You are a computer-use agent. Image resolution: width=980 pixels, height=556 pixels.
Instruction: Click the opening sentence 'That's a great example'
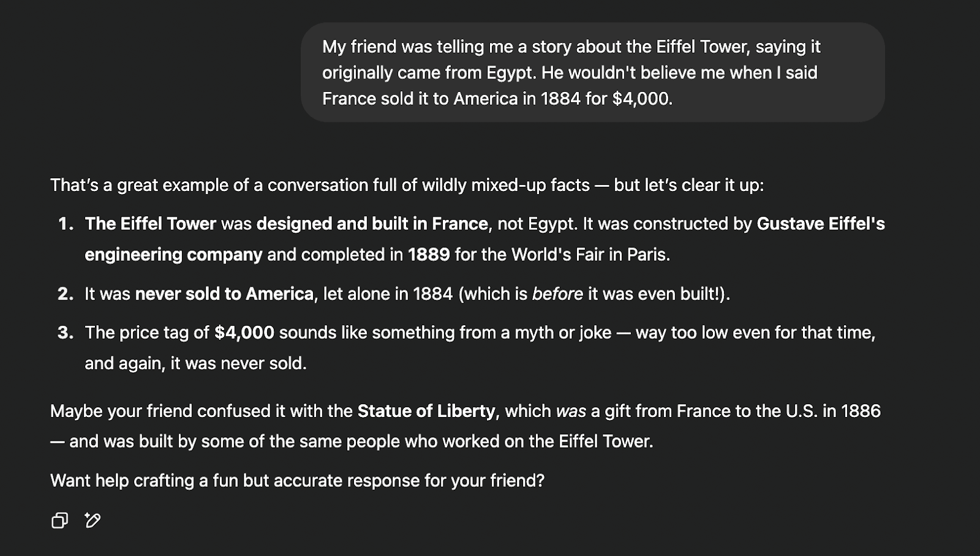click(x=407, y=185)
